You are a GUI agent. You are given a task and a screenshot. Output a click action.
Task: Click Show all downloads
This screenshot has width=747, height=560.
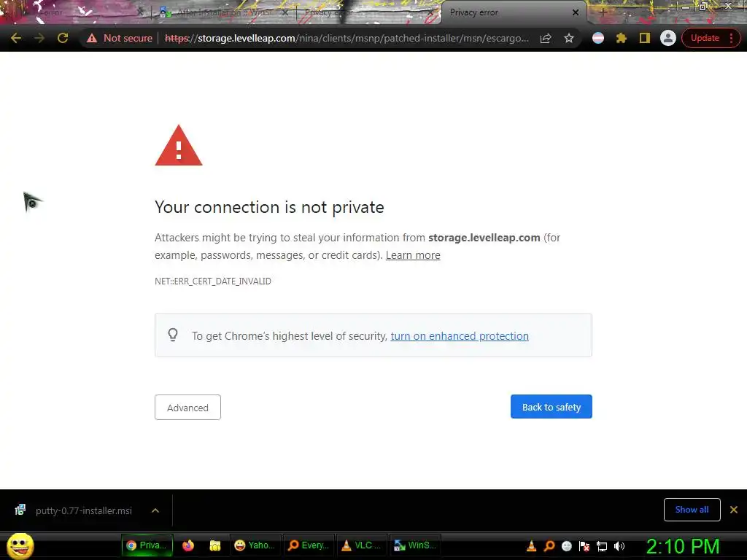pyautogui.click(x=692, y=510)
